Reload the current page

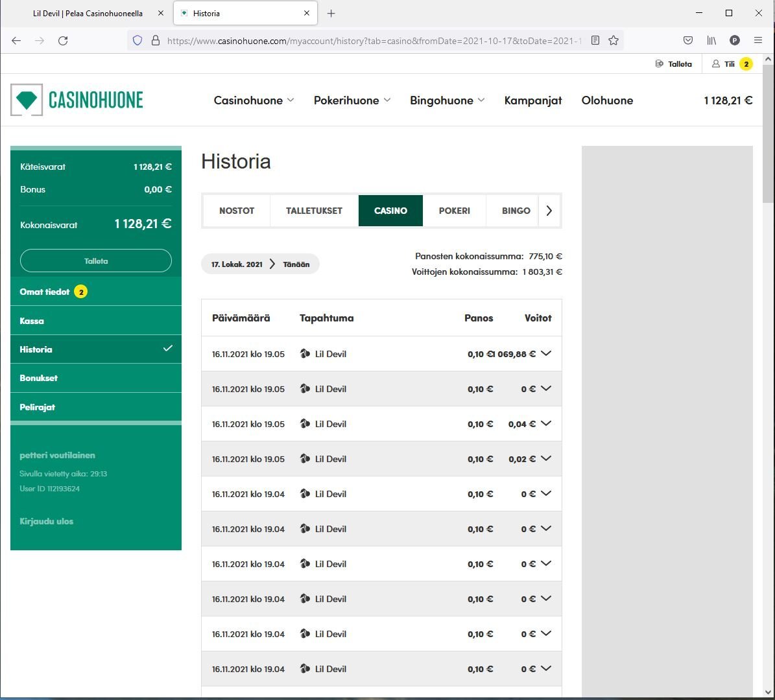coord(63,40)
